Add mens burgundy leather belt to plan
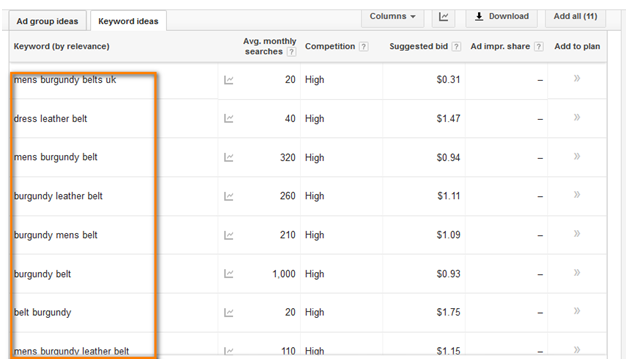The width and height of the screenshot is (628, 361). 577,350
